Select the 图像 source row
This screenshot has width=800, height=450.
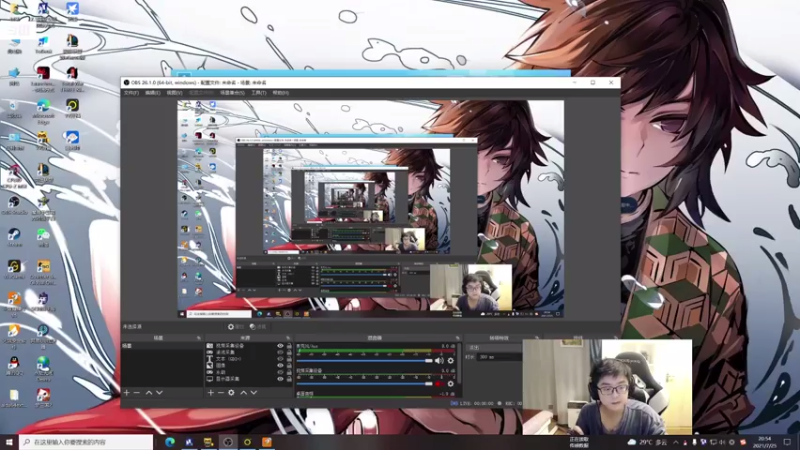click(249, 366)
